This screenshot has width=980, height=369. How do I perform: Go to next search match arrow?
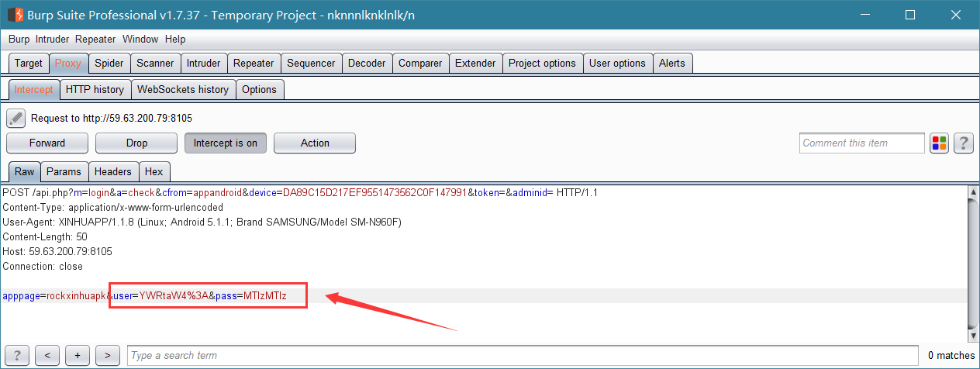tap(107, 355)
